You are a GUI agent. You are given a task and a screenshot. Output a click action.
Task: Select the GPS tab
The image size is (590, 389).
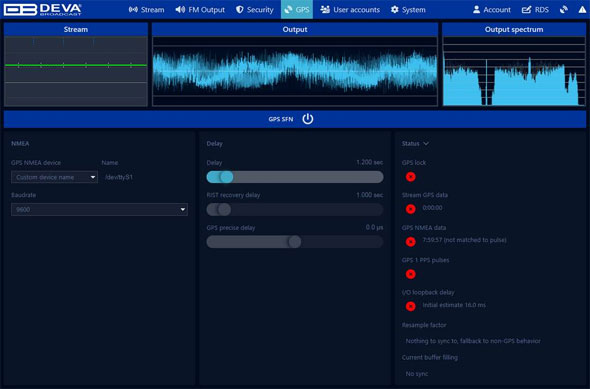297,9
